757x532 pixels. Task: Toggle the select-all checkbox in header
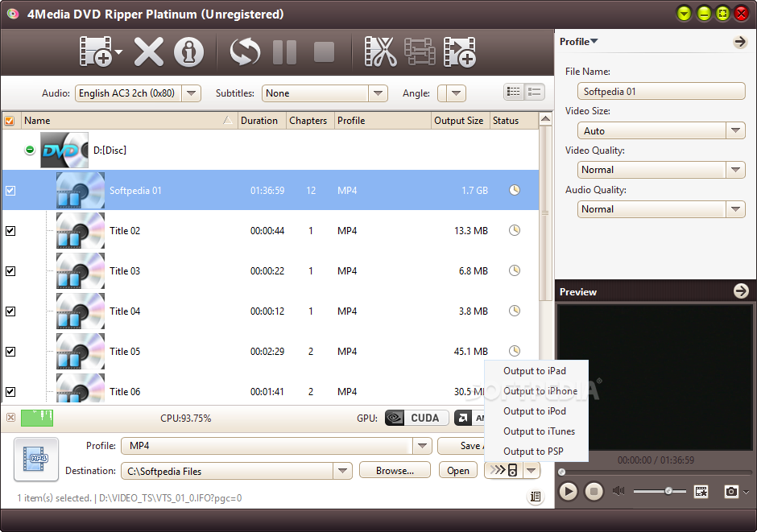tap(10, 121)
